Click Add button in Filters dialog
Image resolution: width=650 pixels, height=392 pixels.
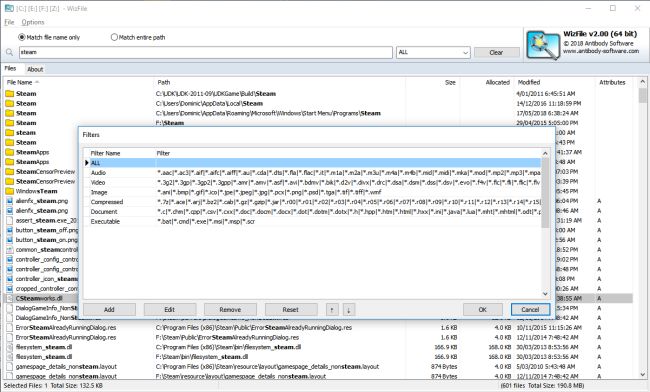click(x=109, y=310)
